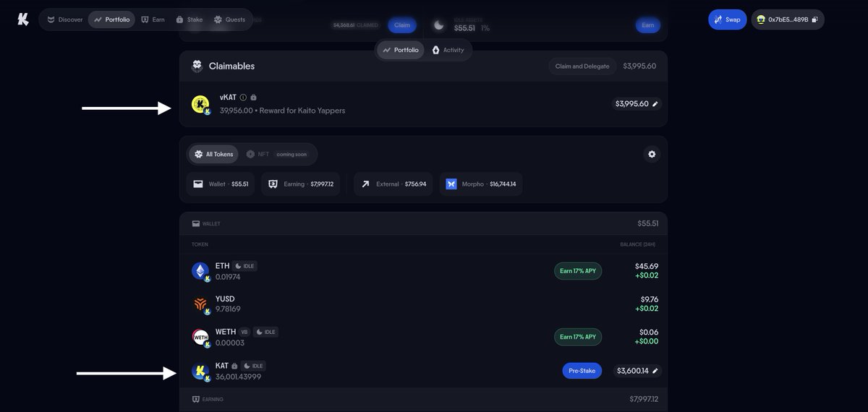Filter by Earning $7,997.12
Image resolution: width=868 pixels, height=412 pixels.
[x=301, y=184]
